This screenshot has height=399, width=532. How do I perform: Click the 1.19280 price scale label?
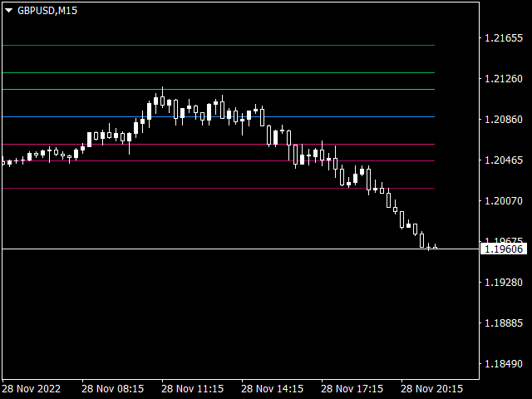[504, 283]
